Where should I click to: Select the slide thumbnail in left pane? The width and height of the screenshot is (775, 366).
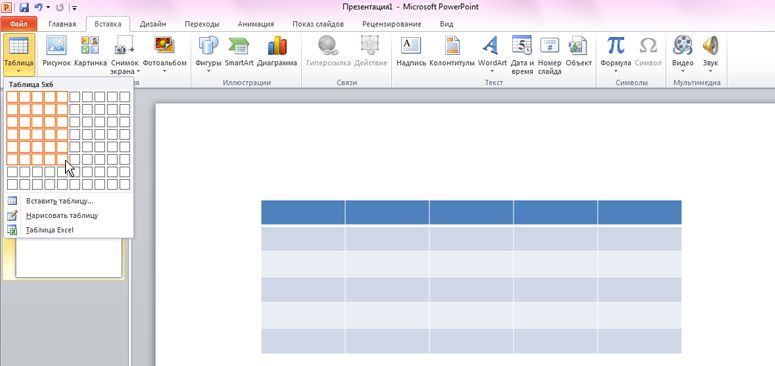69,257
